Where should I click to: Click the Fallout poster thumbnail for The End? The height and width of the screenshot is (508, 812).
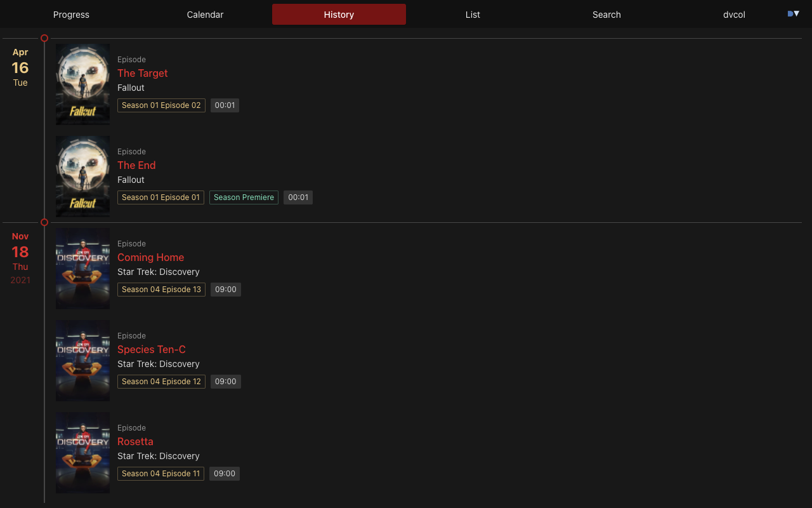82,176
